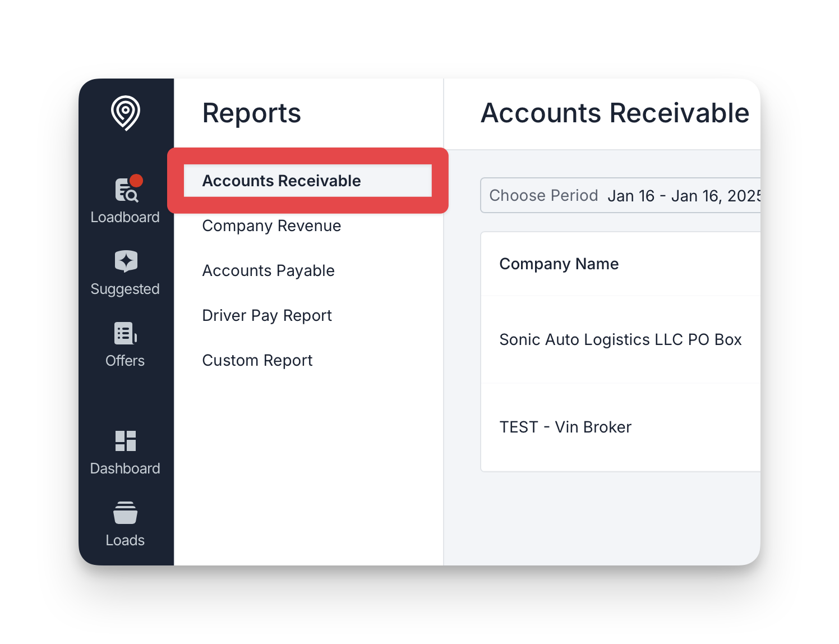Select the Sonic Auto Logistics LLC row
The width and height of the screenshot is (839, 644).
click(x=620, y=339)
